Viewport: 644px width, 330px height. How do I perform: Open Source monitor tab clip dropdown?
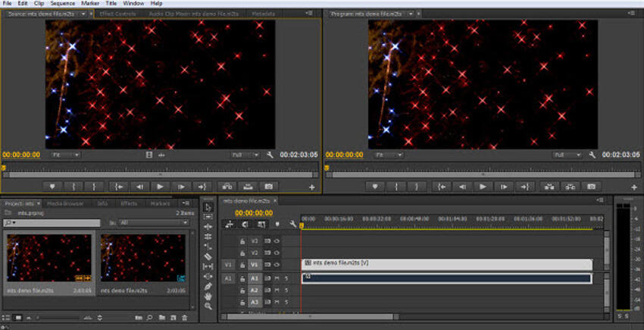84,14
